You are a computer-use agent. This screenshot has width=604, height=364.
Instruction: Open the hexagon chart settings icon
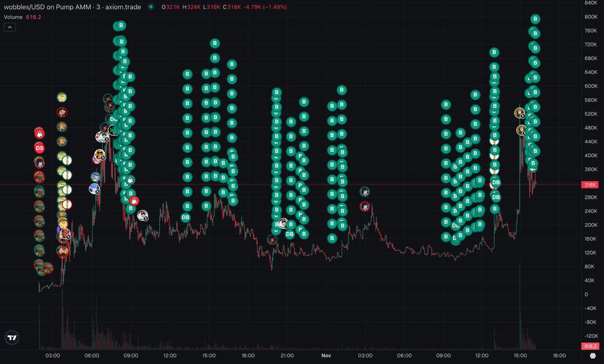point(592,355)
